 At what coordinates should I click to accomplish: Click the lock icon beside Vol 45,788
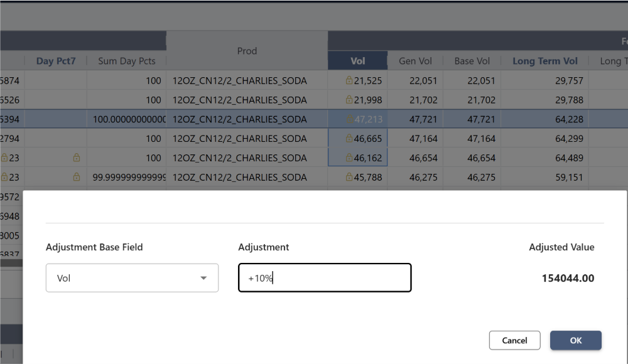coord(349,178)
